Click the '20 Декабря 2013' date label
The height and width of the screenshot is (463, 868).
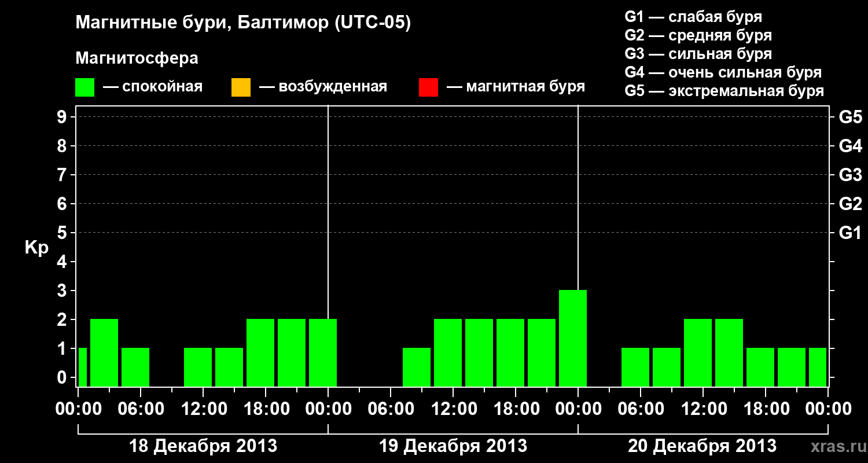(703, 446)
